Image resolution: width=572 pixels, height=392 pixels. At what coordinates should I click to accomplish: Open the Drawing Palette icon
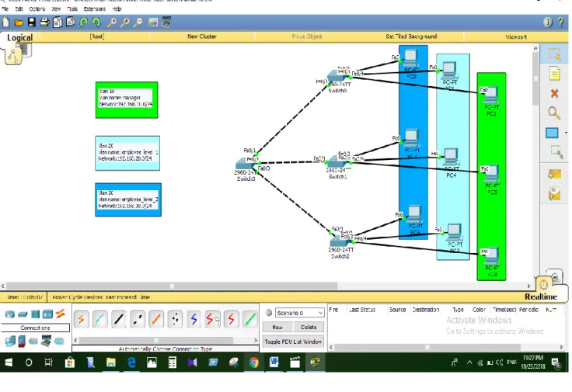(153, 23)
